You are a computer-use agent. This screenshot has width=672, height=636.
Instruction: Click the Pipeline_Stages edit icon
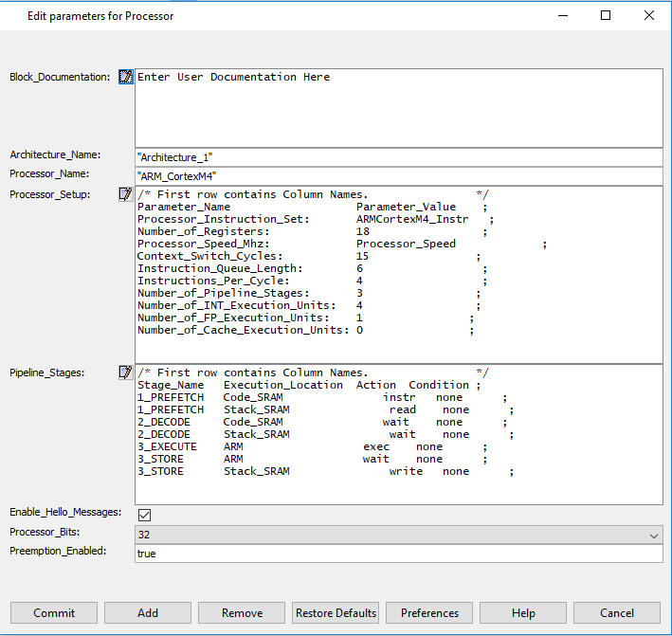click(x=125, y=373)
